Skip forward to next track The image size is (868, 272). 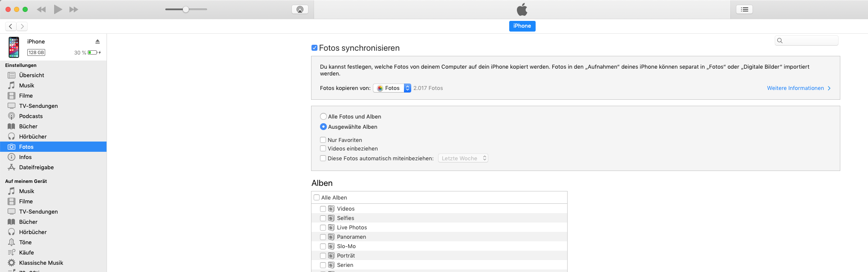74,9
